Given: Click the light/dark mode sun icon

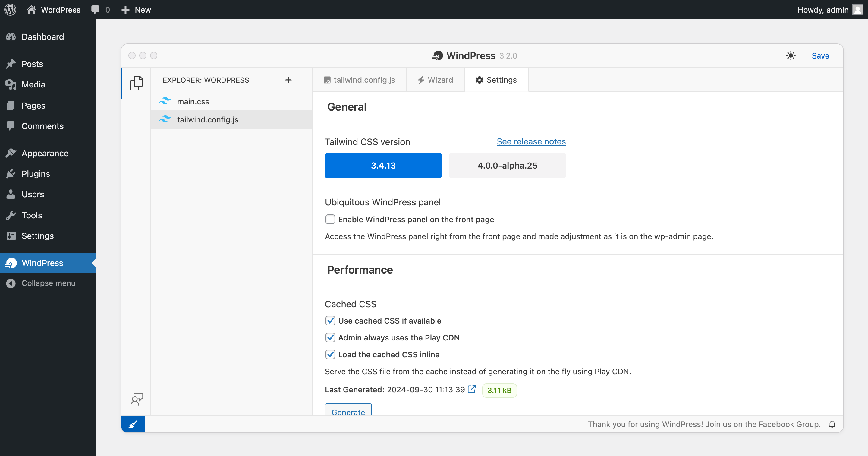Looking at the screenshot, I should pos(791,55).
